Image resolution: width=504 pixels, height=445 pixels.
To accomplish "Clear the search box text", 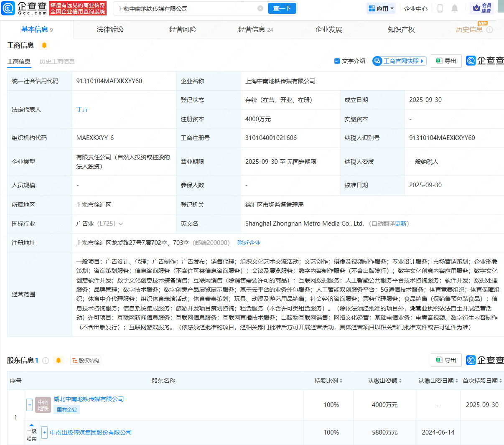I will coord(260,8).
